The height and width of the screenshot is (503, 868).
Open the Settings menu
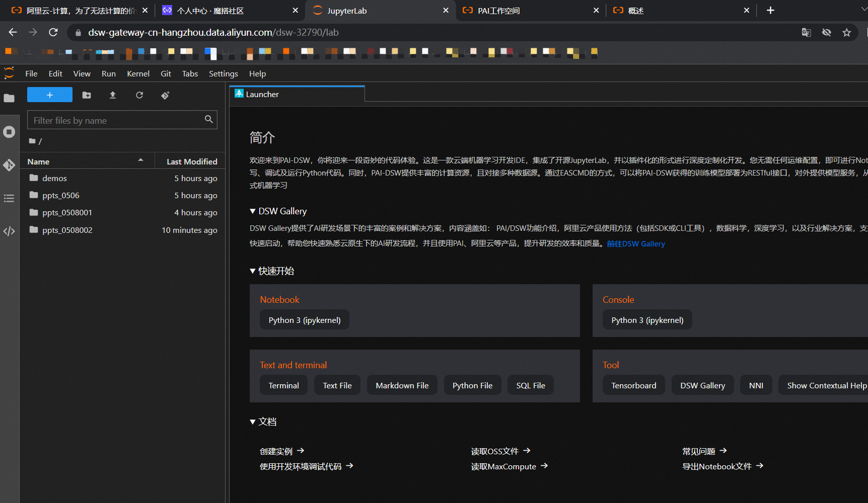point(224,73)
